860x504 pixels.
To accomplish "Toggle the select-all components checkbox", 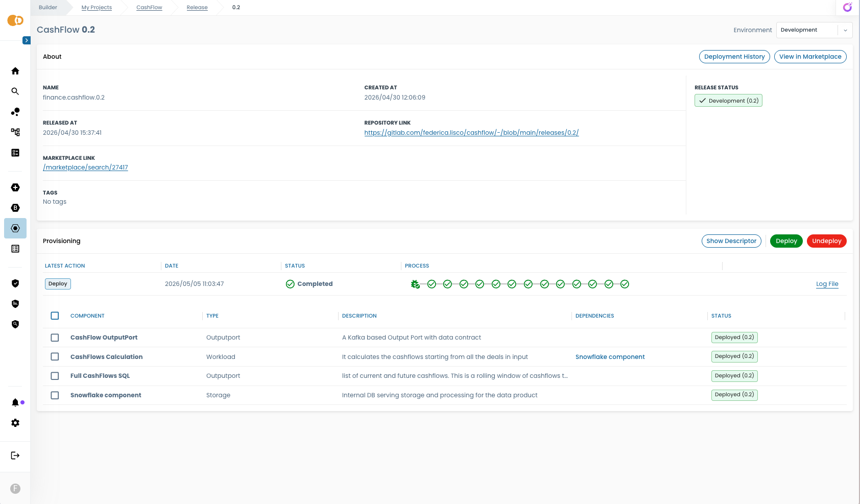I will pos(55,316).
